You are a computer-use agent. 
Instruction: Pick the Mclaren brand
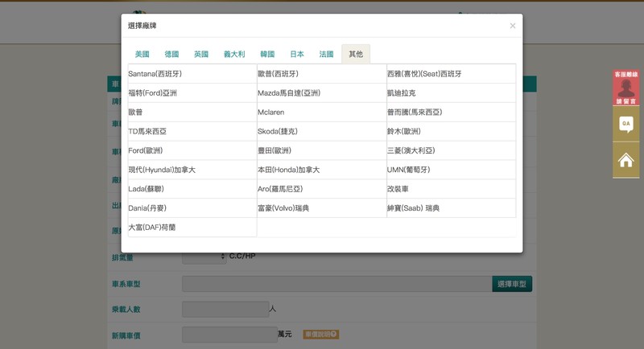pos(321,113)
